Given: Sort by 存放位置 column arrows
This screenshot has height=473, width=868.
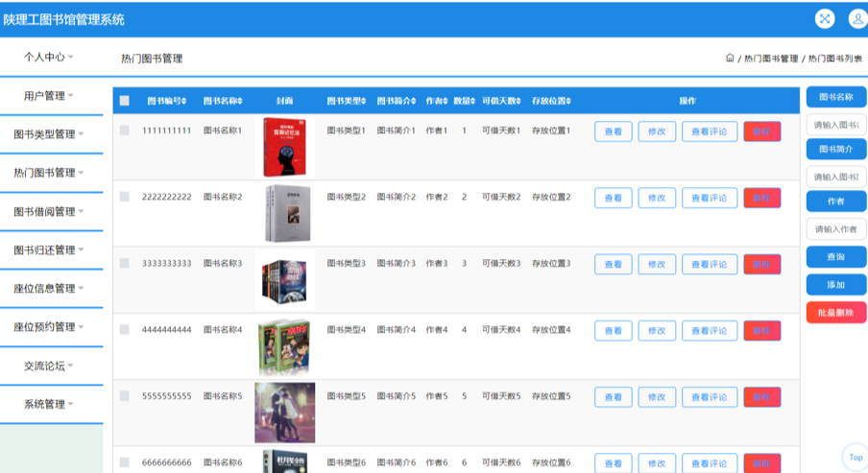Looking at the screenshot, I should coord(568,101).
